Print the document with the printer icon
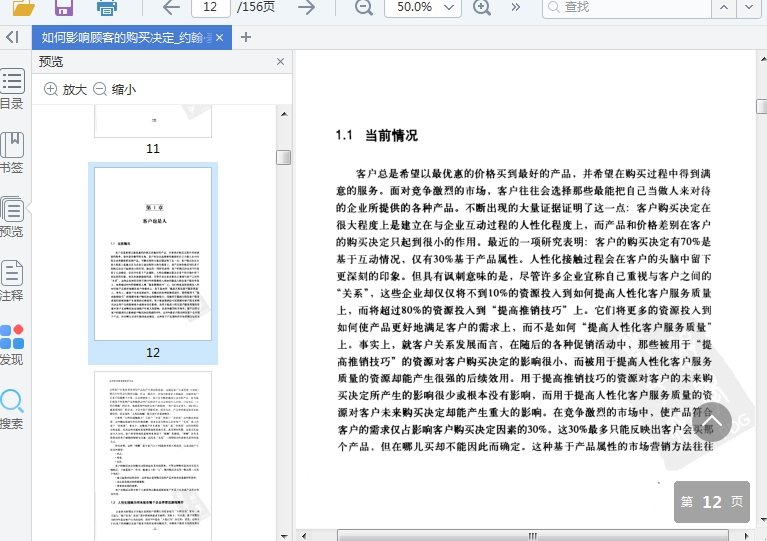The image size is (767, 541). point(107,7)
